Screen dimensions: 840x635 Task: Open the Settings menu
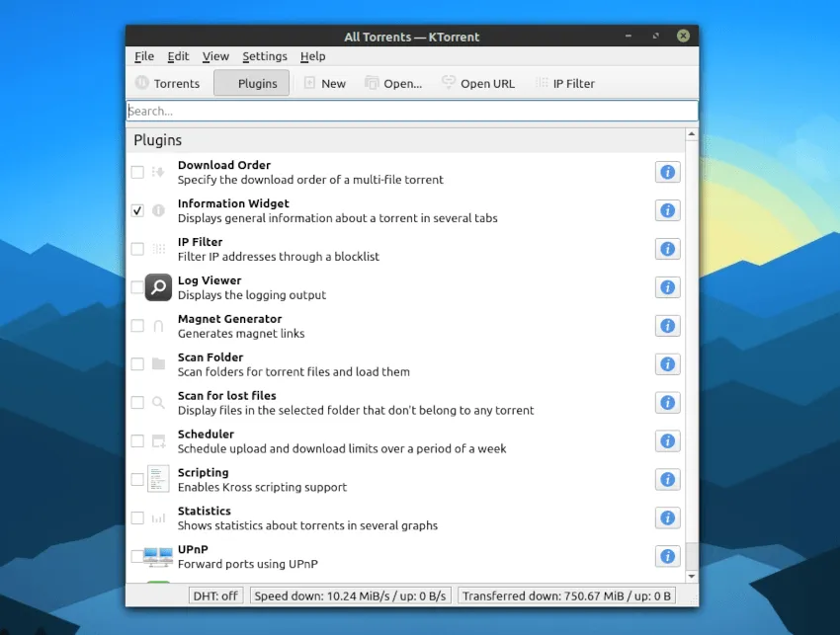(x=265, y=56)
